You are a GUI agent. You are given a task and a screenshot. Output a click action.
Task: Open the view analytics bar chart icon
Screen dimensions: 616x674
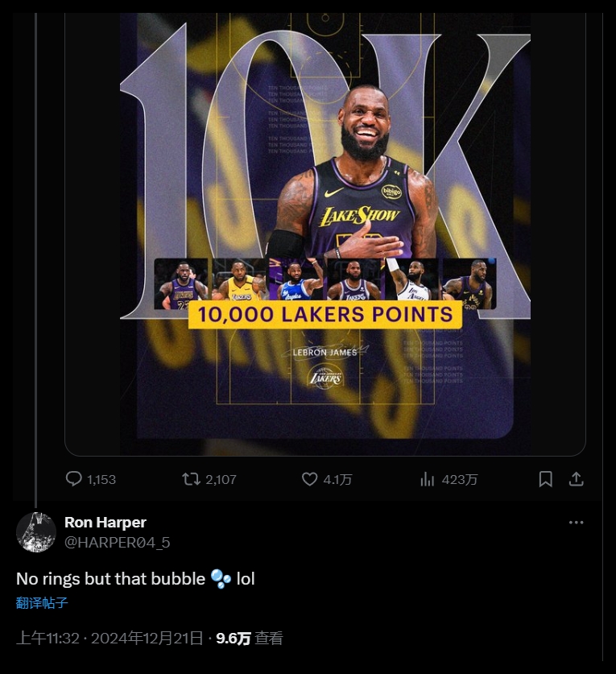pos(428,479)
